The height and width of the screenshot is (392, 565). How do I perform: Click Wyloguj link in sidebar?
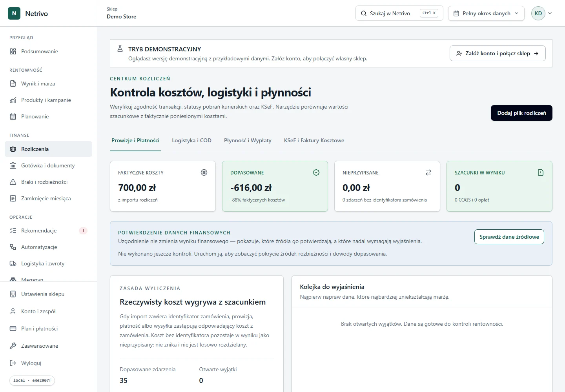[48, 363]
